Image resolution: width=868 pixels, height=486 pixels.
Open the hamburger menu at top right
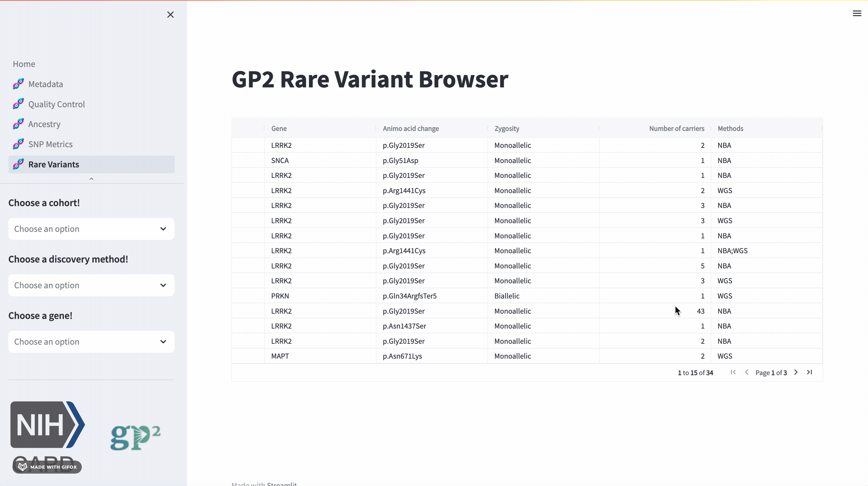click(857, 13)
